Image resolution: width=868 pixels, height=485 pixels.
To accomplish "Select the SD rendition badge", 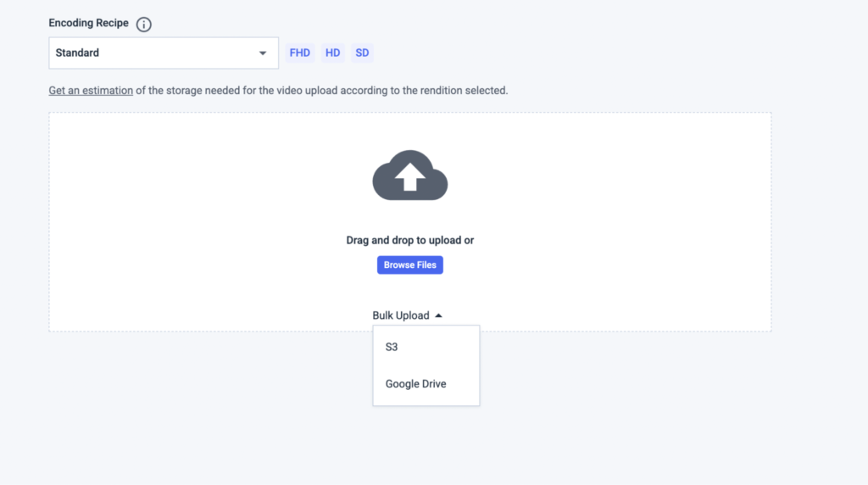I will point(362,53).
